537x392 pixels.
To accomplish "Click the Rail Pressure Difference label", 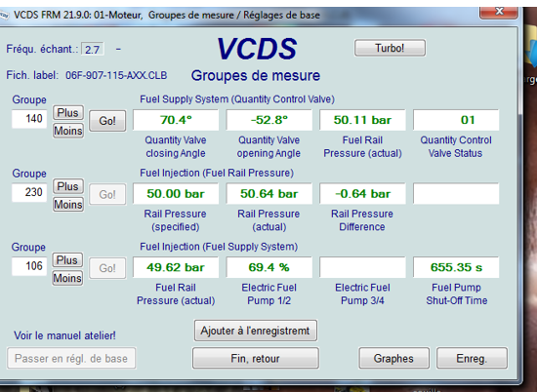I will pos(362,220).
